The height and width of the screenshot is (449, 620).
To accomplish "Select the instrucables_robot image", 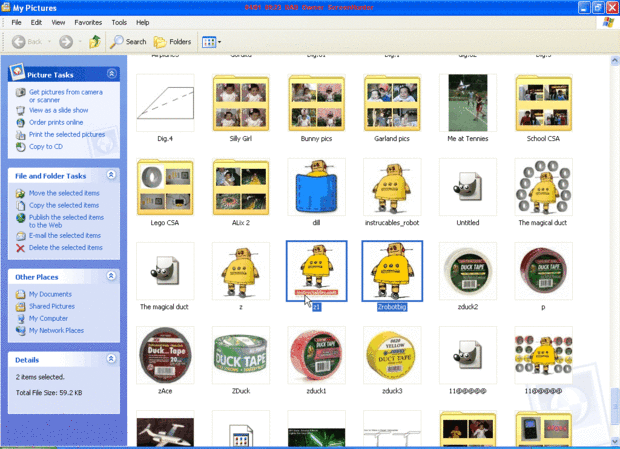I will pos(392,187).
